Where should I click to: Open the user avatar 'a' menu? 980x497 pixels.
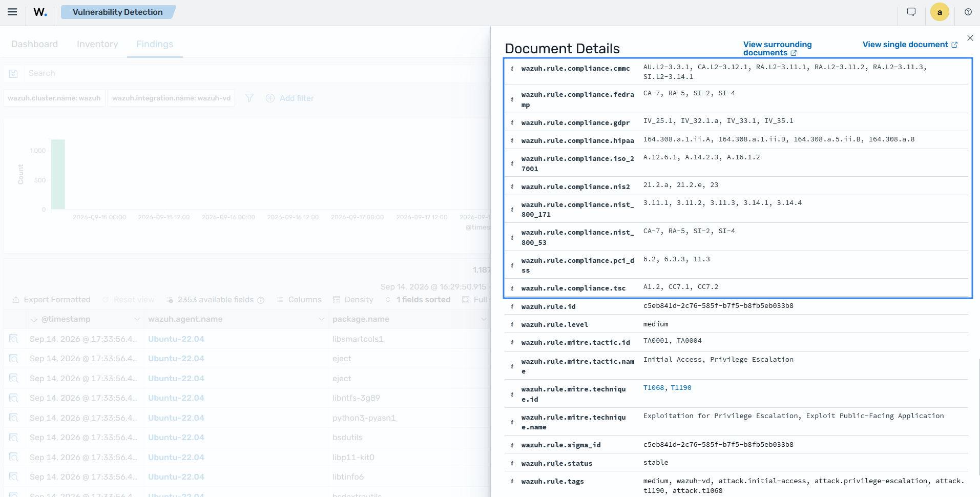point(940,12)
